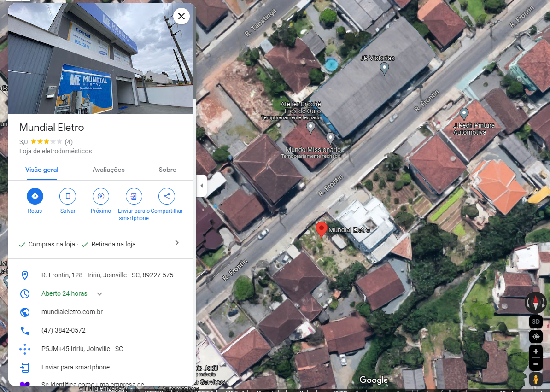Click the JR Vistorias map label
This screenshot has height=392, width=550.
(x=377, y=58)
